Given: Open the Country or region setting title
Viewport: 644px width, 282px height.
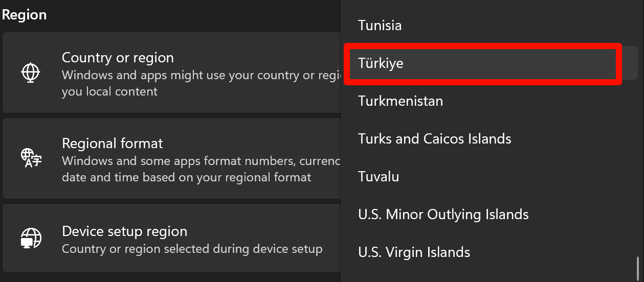Looking at the screenshot, I should click(x=118, y=58).
